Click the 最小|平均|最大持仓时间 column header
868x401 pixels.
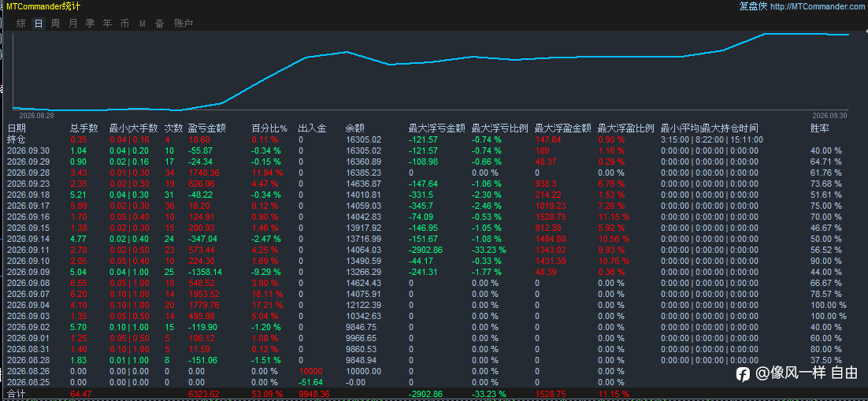pos(710,128)
